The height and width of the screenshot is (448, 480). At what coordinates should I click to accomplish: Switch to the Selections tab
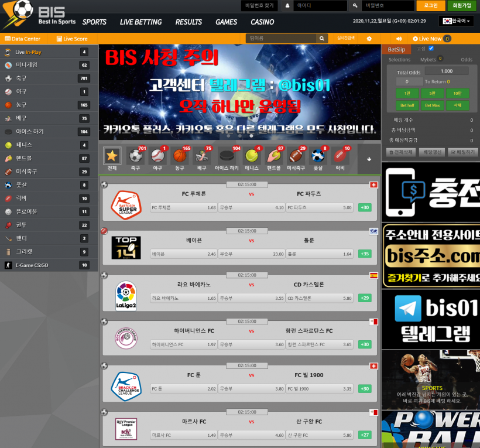(x=399, y=60)
